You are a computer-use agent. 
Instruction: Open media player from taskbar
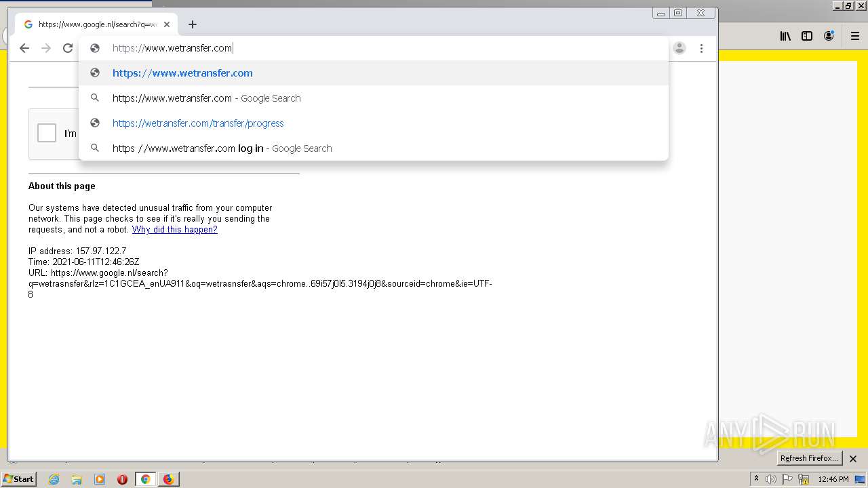point(100,479)
